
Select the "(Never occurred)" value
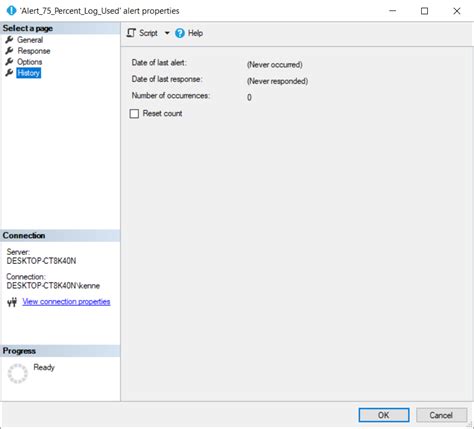[275, 65]
